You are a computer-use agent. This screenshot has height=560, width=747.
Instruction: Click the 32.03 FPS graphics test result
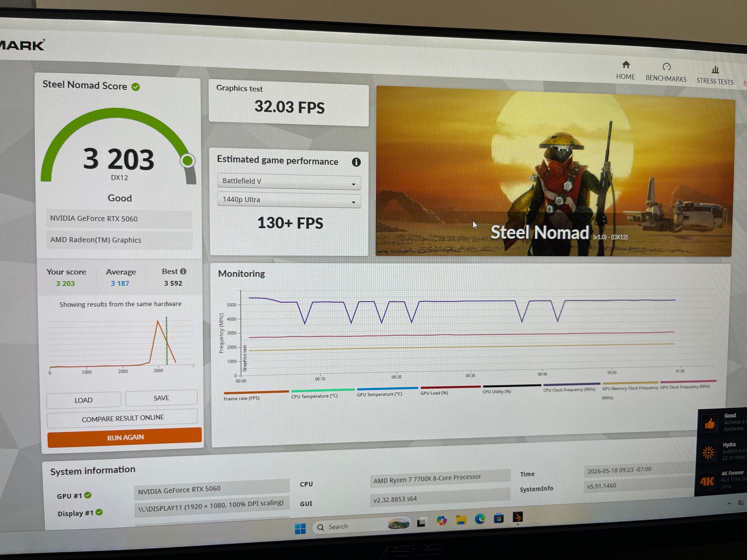[x=289, y=107]
